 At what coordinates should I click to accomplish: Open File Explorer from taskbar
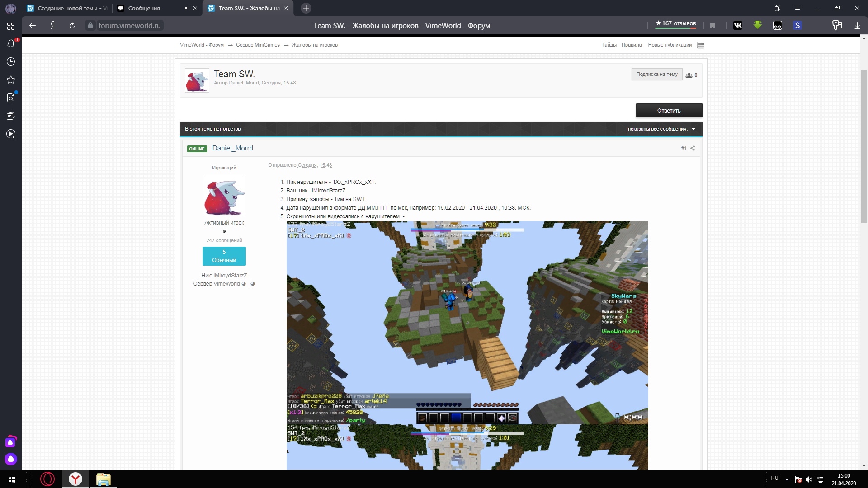click(x=104, y=479)
